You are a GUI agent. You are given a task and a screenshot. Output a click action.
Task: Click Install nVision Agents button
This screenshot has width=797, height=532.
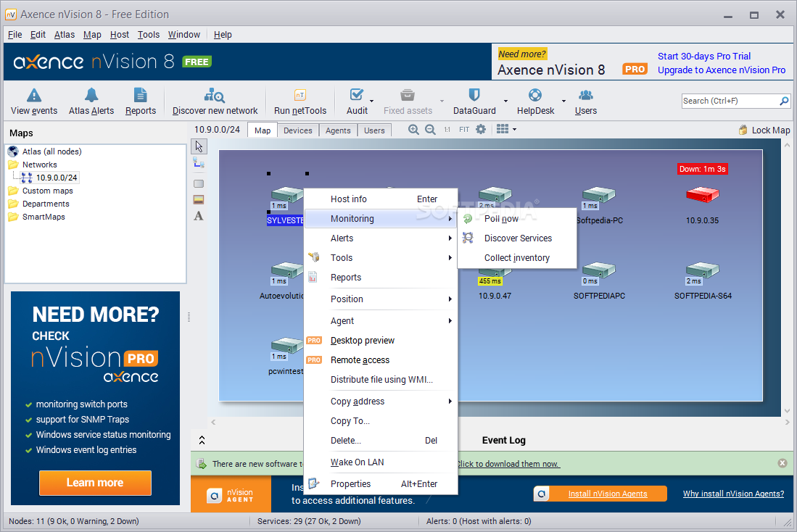pos(600,494)
